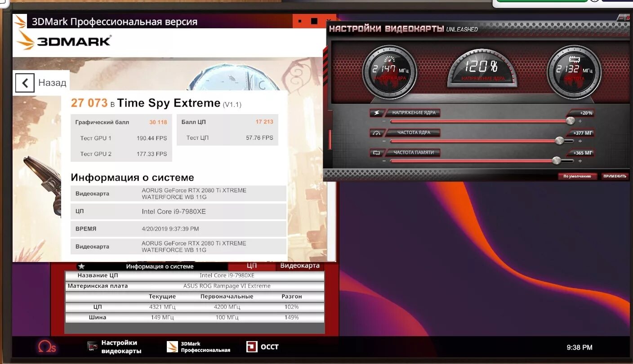Apply GPU settings with ПРИМЕНИТЬ
Image resolution: width=633 pixels, height=364 pixels.
pyautogui.click(x=615, y=176)
